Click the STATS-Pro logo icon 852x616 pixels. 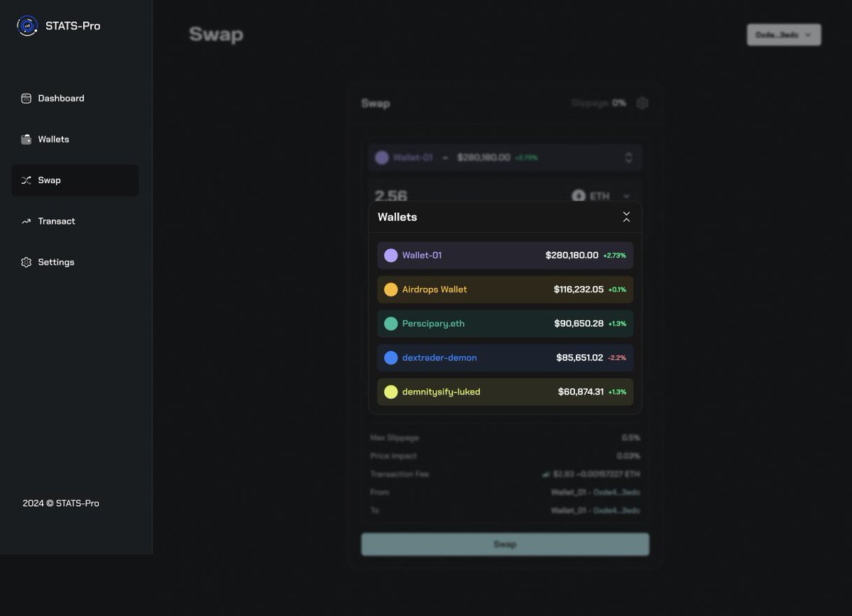click(x=27, y=26)
